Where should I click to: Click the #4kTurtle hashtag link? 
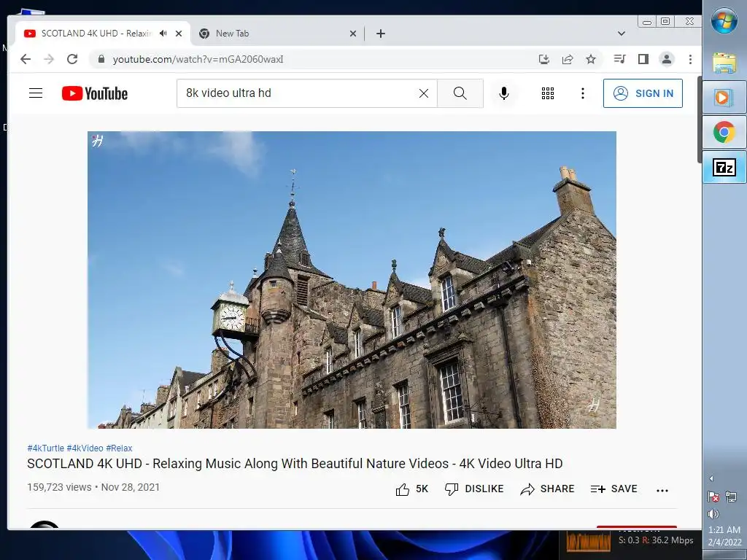[45, 448]
